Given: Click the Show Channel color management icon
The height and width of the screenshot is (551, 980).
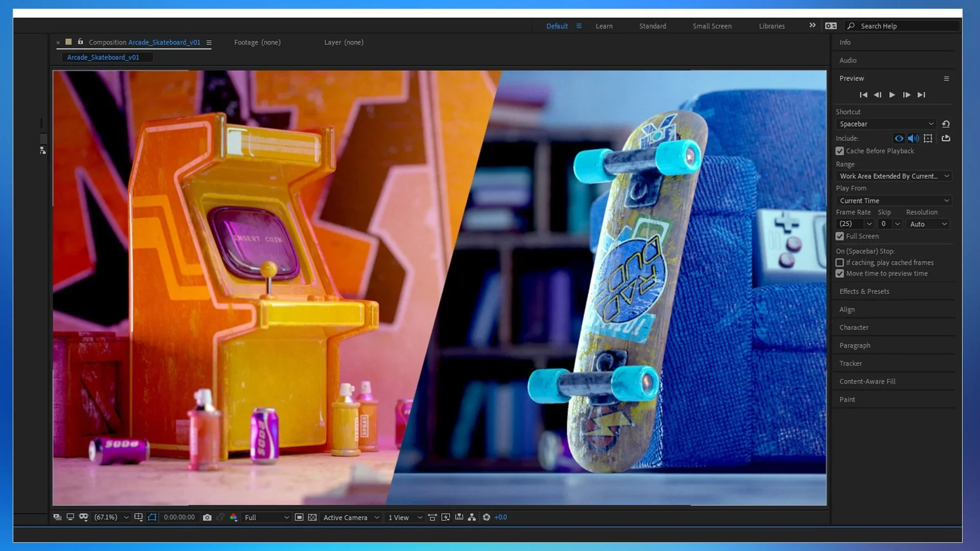Looking at the screenshot, I should (x=234, y=517).
